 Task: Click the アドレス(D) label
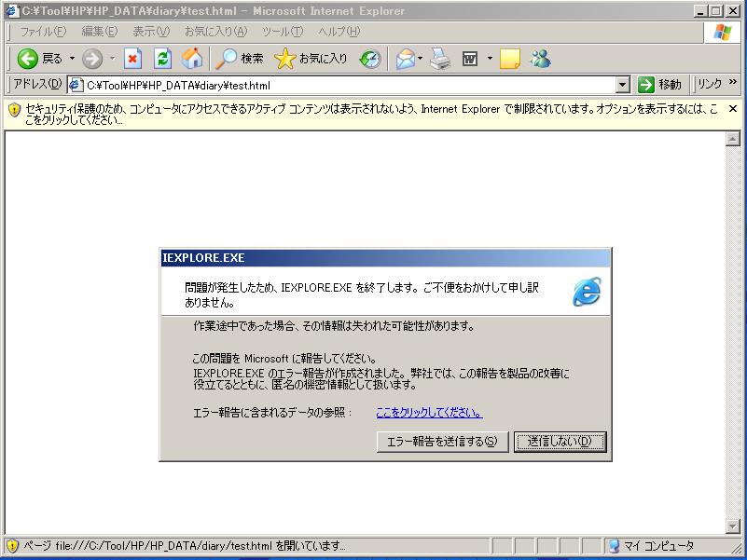[x=37, y=84]
